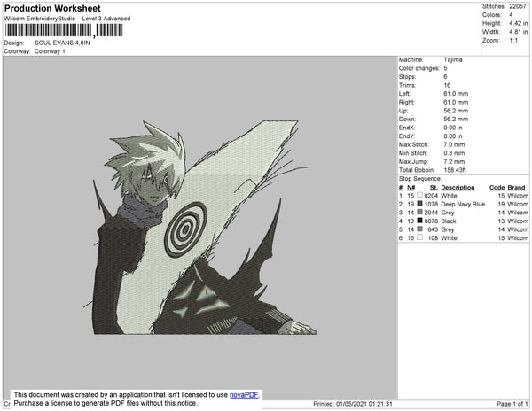The height and width of the screenshot is (411, 532).
Task: Click the Height value 4.42 in
Action: (x=518, y=23)
